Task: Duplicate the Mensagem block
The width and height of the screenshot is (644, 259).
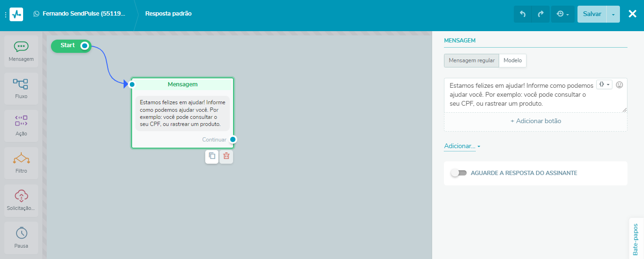Action: (212, 156)
